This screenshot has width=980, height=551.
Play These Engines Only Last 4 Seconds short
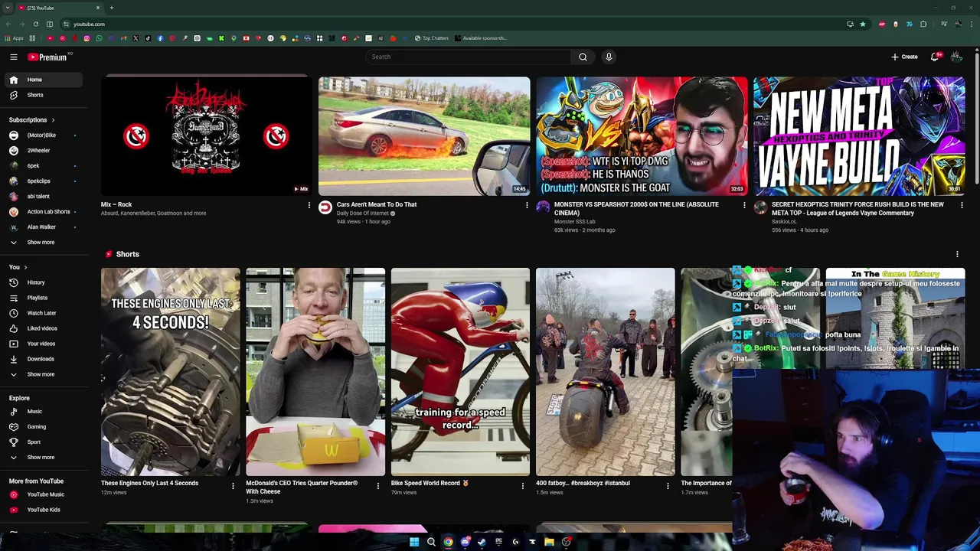(170, 372)
